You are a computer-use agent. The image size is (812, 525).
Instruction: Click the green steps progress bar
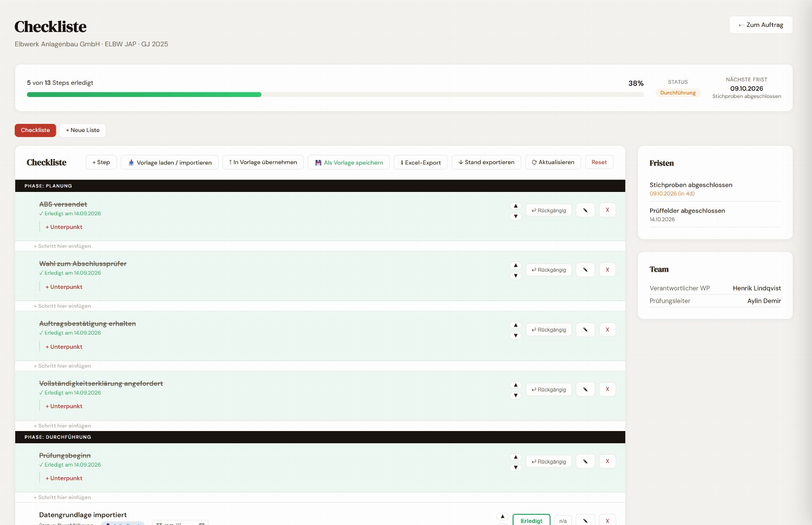pyautogui.click(x=144, y=94)
